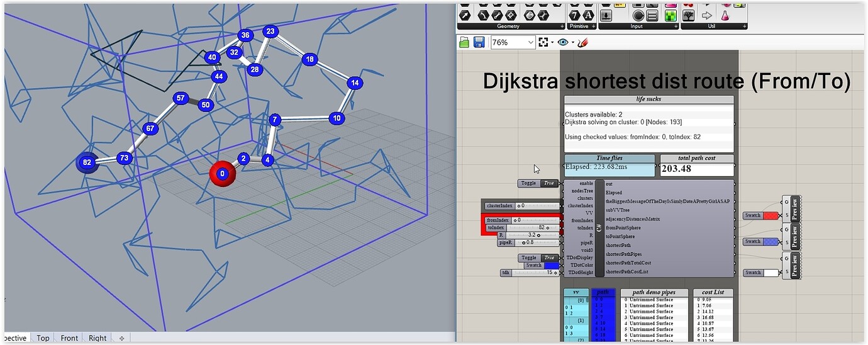Select the 'life sucks' panel header
This screenshot has height=345, width=868.
click(x=648, y=99)
